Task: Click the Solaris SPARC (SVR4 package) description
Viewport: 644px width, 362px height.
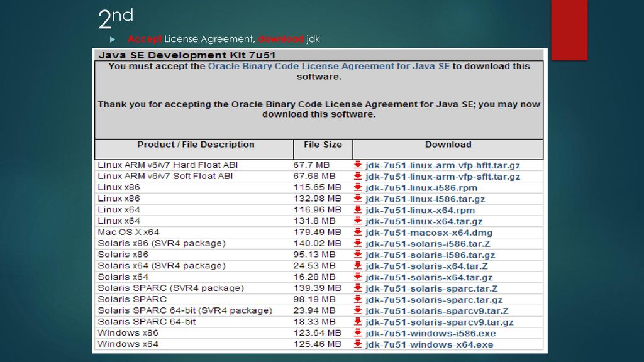Action: click(170, 288)
